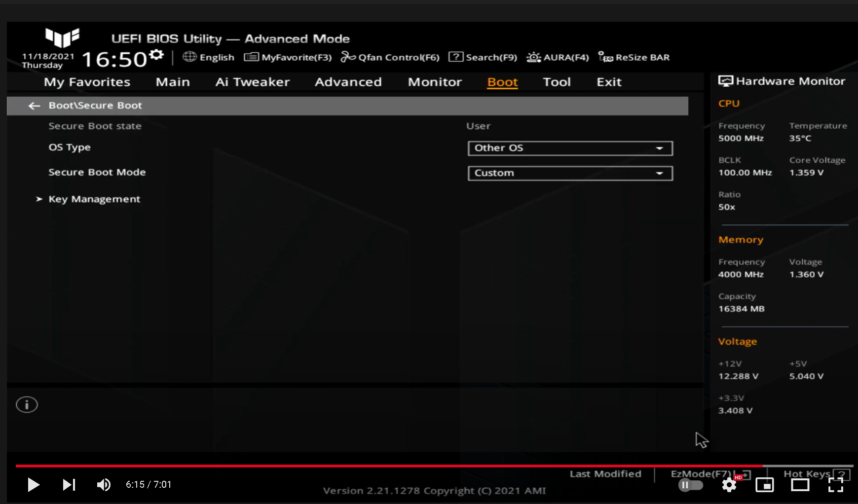
Task: Click memory capacity value 16384 MB
Action: [742, 309]
